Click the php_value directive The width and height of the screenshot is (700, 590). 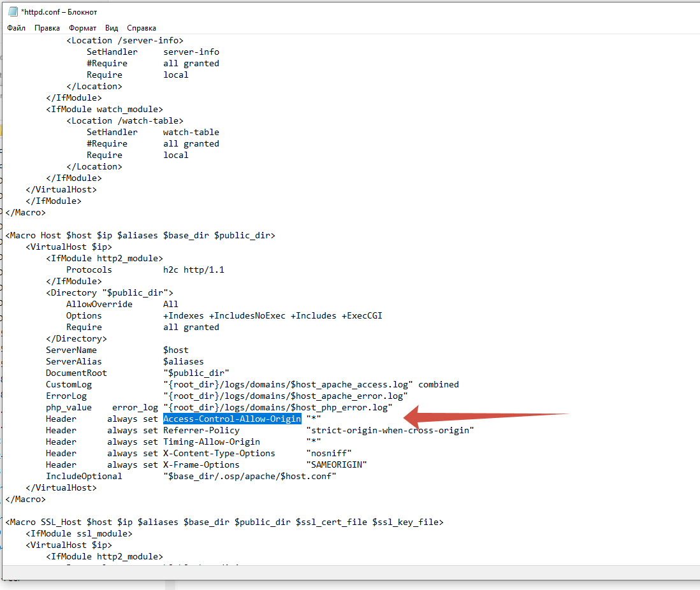coord(69,408)
